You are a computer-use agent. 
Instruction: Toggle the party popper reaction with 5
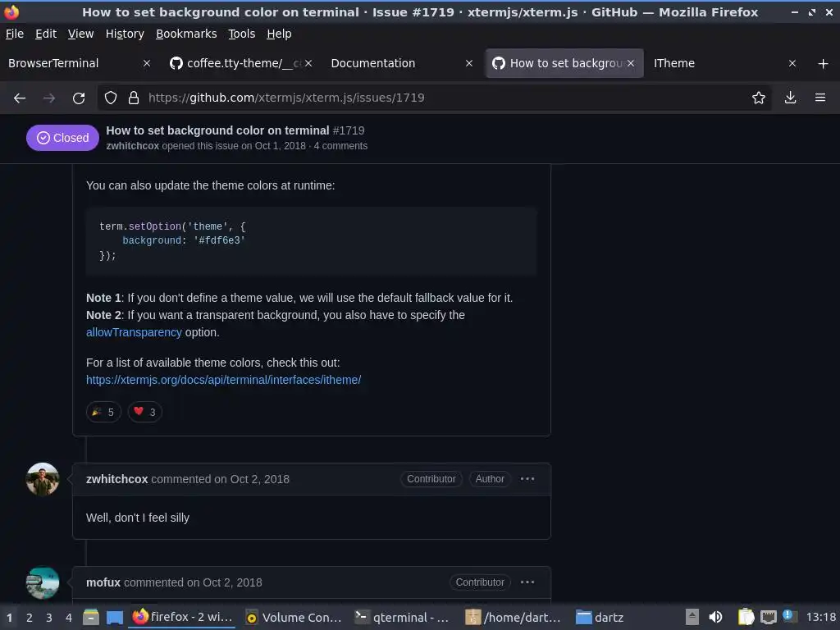(103, 412)
